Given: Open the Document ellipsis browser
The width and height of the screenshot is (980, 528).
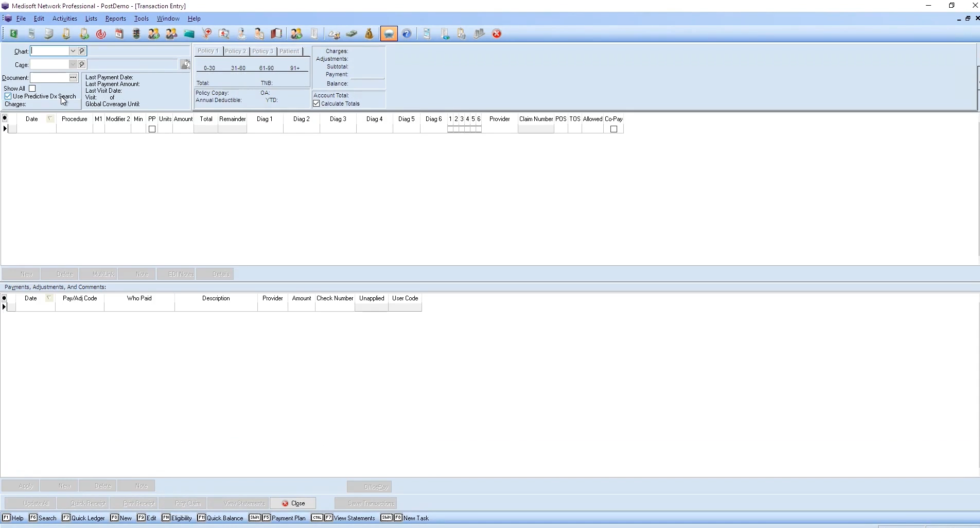Looking at the screenshot, I should coord(74,77).
